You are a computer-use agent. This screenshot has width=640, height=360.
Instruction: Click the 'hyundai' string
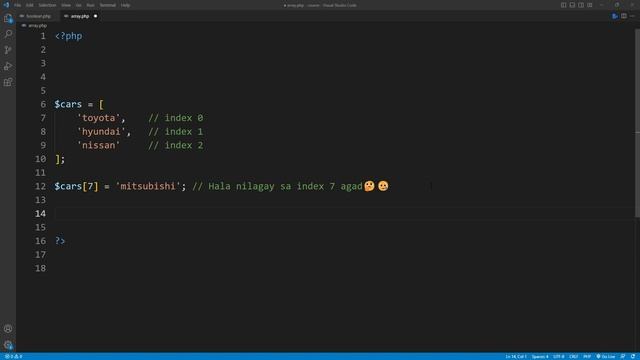tap(101, 131)
